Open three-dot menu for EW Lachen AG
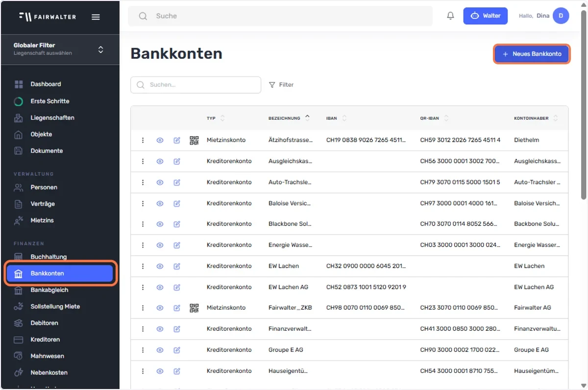The height and width of the screenshot is (390, 588). [x=143, y=287]
